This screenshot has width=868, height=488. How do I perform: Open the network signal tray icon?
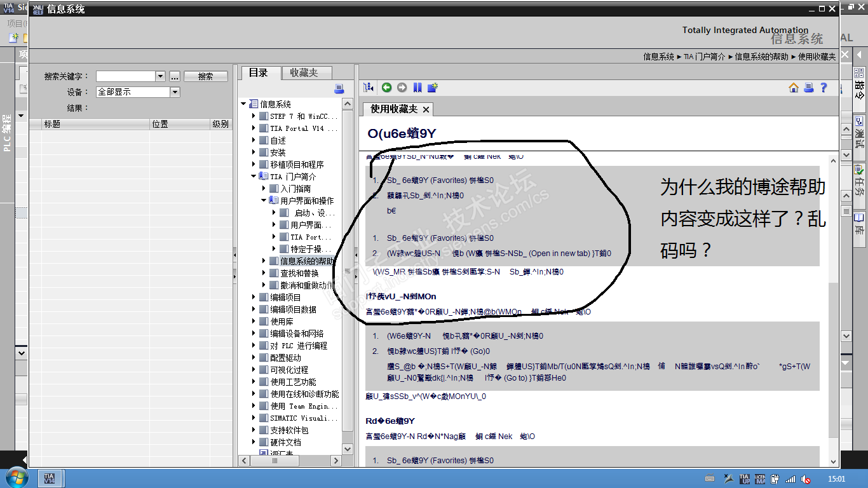click(x=790, y=479)
